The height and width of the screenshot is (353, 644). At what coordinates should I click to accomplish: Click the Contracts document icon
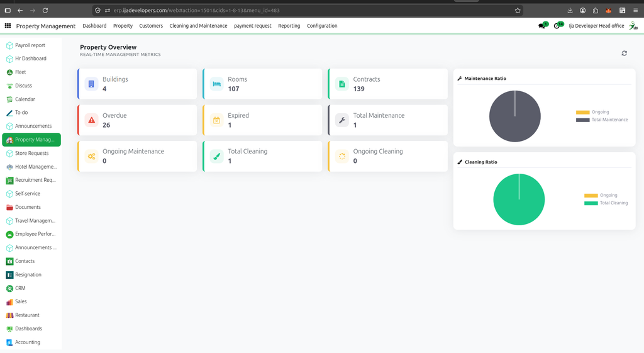341,84
